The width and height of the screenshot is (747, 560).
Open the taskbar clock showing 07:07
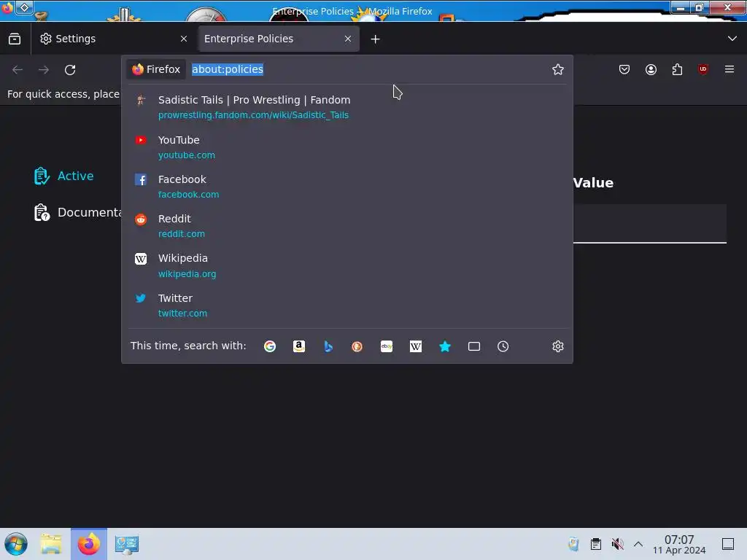click(x=679, y=544)
